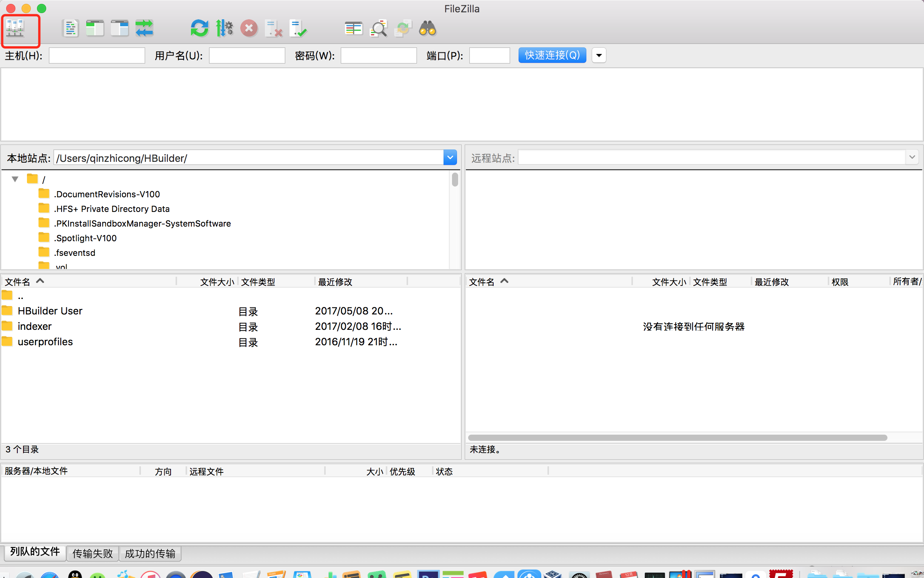Click the 快速连接(Q) quick connect button
The height and width of the screenshot is (578, 924).
click(552, 55)
